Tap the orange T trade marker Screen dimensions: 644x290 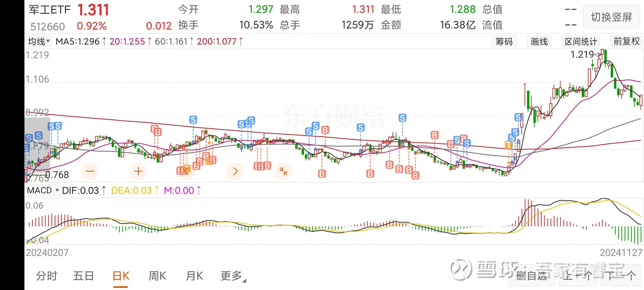coord(508,145)
